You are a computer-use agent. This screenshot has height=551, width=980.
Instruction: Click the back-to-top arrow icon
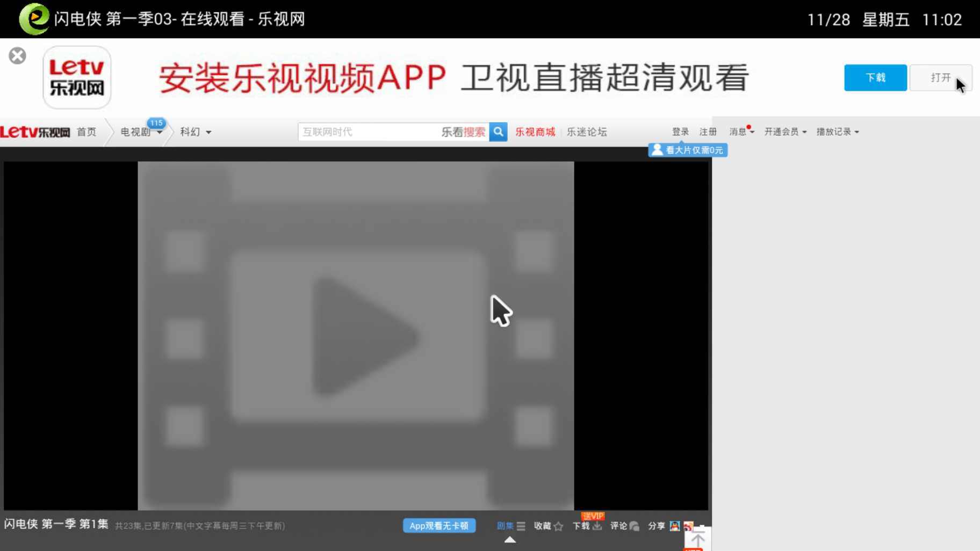pyautogui.click(x=697, y=539)
